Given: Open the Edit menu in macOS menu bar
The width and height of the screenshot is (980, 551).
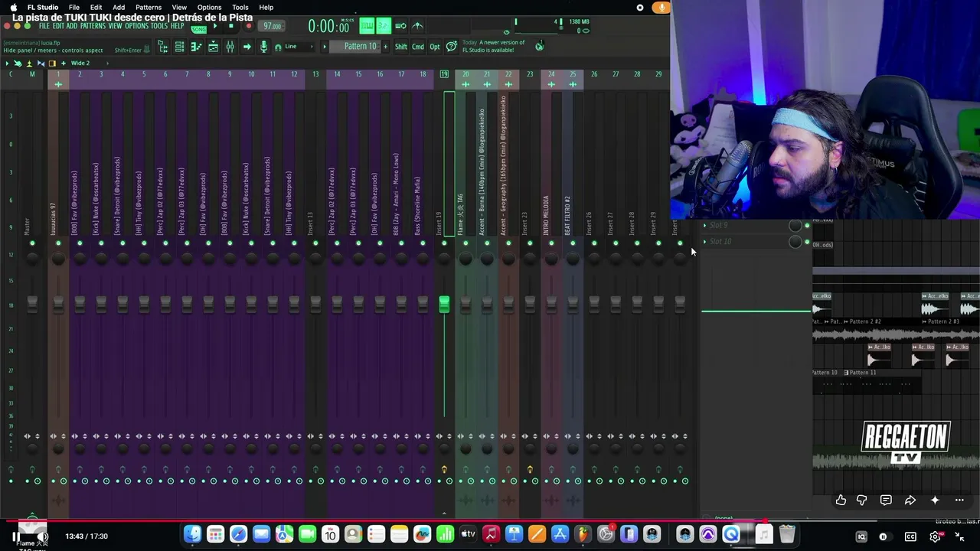Looking at the screenshot, I should tap(96, 8).
